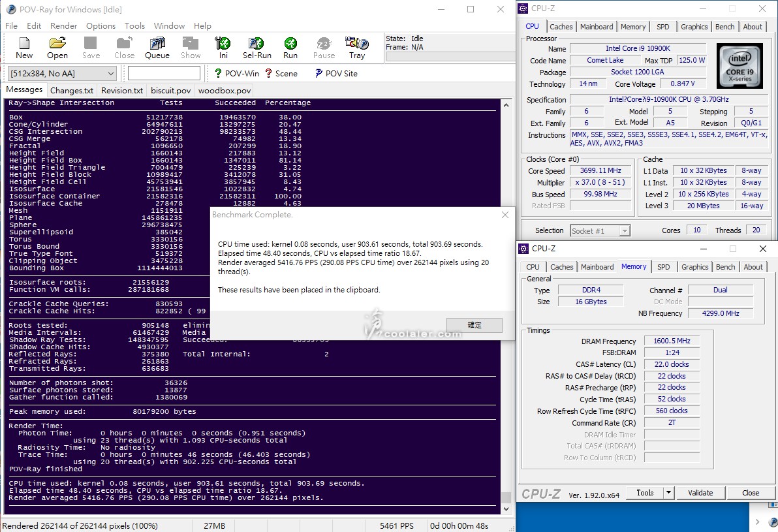Click the Save toolbar icon in POV-Ray

pos(91,48)
